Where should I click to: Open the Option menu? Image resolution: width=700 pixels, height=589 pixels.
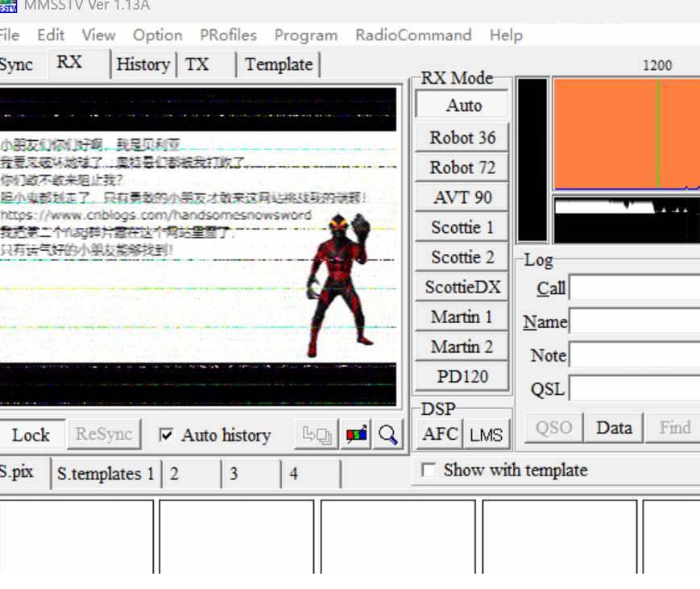[x=158, y=35]
